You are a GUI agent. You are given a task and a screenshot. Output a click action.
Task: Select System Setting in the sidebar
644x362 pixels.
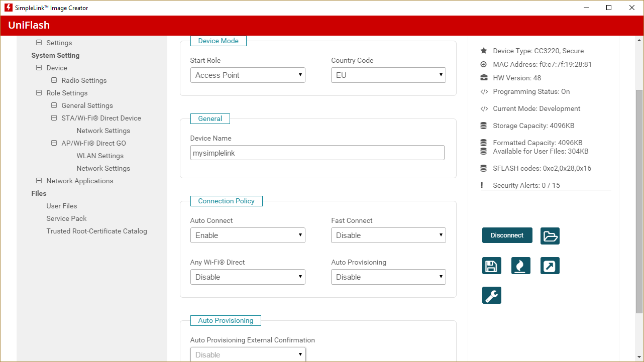pos(55,55)
